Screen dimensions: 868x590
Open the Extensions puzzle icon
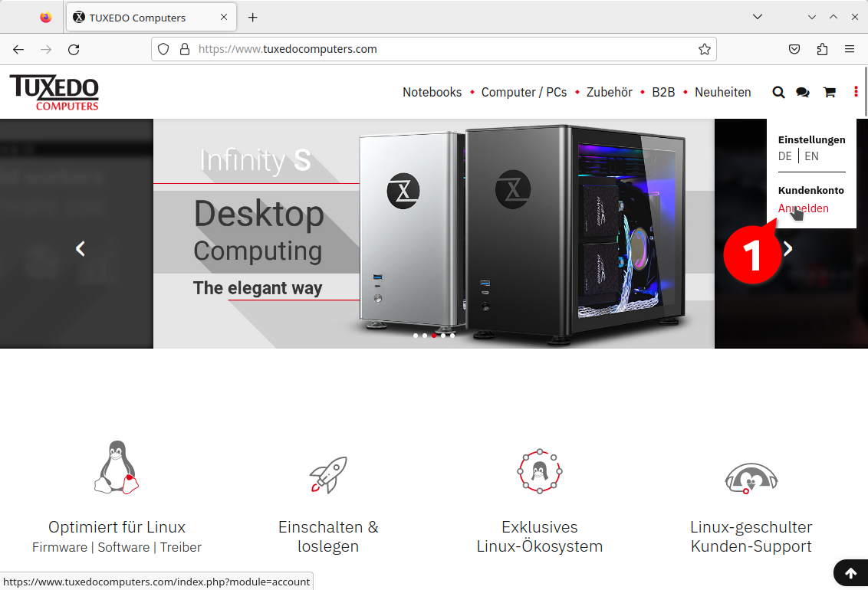tap(822, 49)
